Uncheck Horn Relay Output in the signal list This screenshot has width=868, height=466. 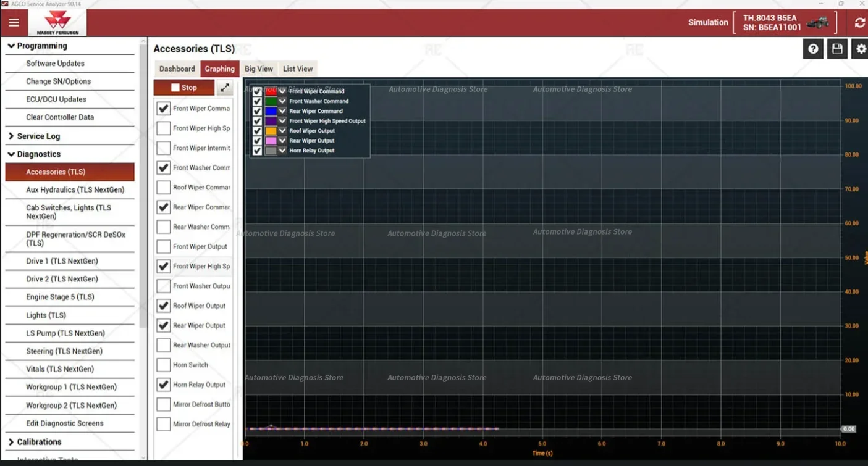pyautogui.click(x=163, y=385)
